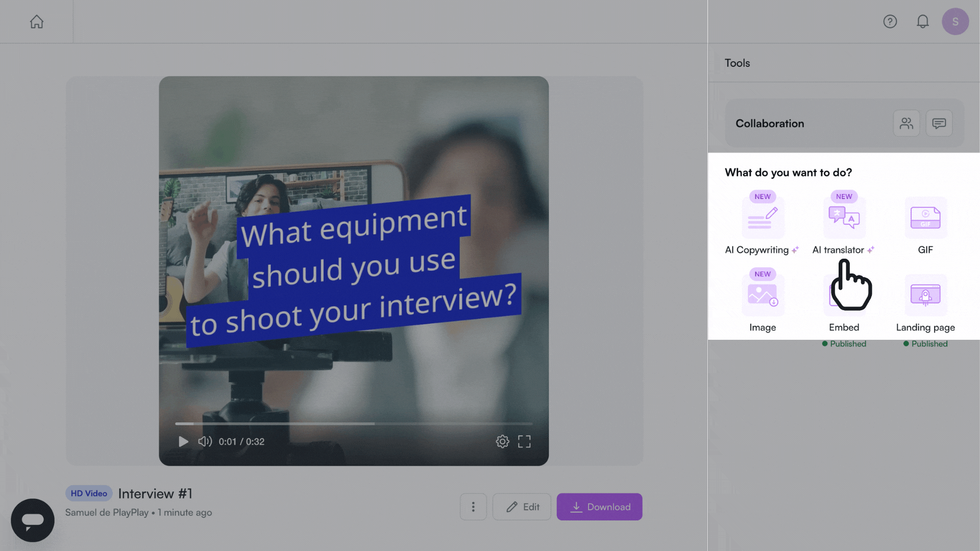Open the chat support bubble
This screenshot has width=980, height=551.
[x=33, y=520]
